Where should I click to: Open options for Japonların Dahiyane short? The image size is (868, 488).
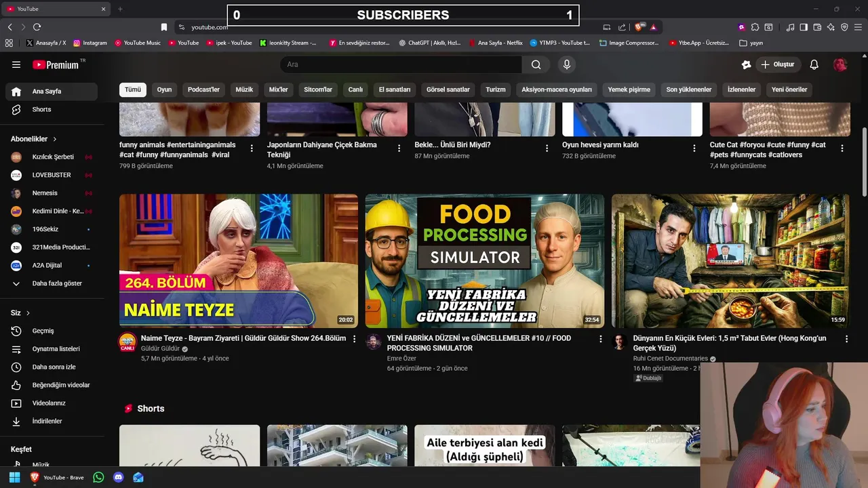point(399,148)
